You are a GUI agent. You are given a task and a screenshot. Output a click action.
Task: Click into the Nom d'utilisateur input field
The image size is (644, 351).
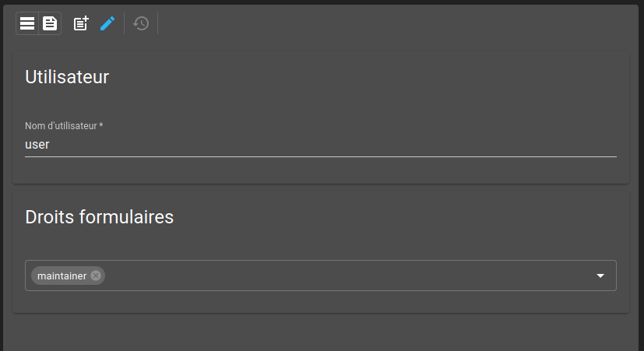point(321,145)
